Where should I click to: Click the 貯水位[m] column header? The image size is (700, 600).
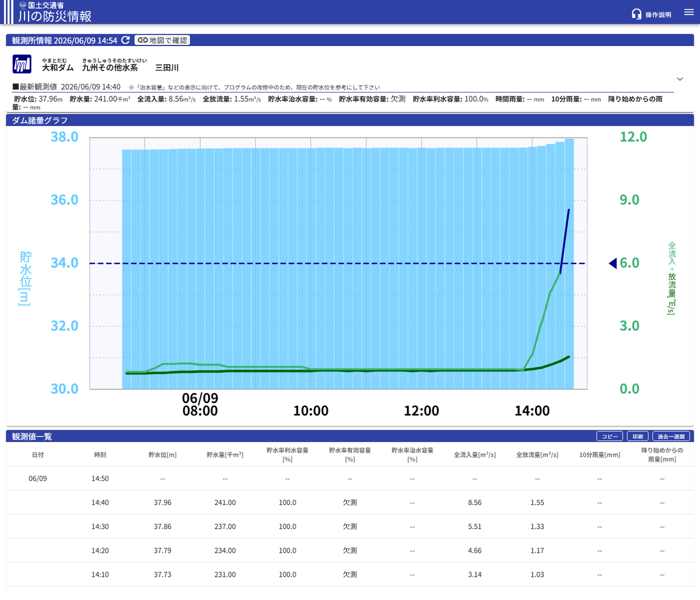tap(162, 455)
